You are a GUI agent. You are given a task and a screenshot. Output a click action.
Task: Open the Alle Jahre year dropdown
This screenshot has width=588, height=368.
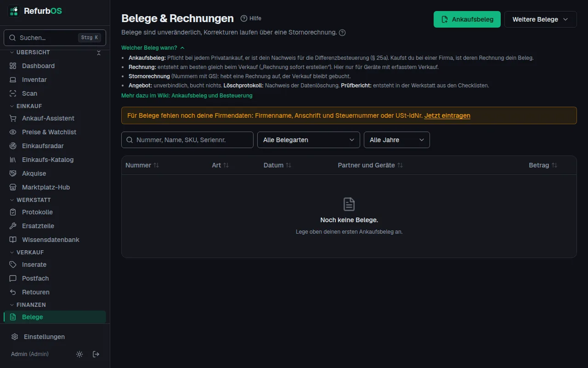point(397,140)
